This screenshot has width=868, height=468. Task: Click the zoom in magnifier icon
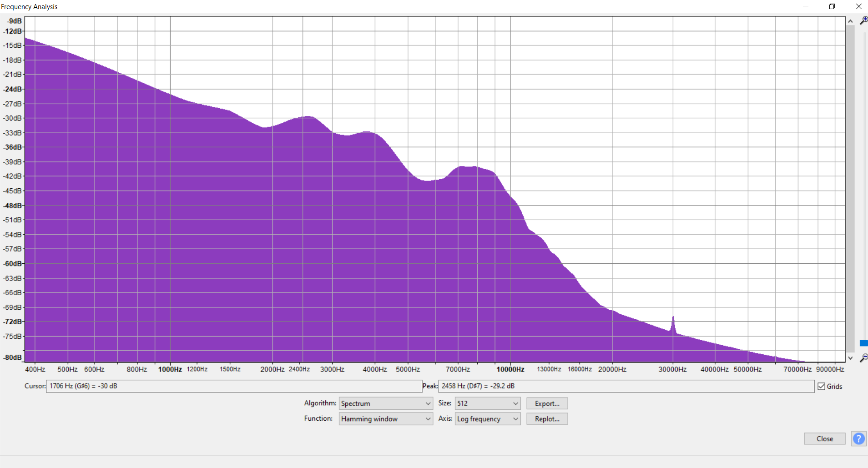click(x=863, y=20)
